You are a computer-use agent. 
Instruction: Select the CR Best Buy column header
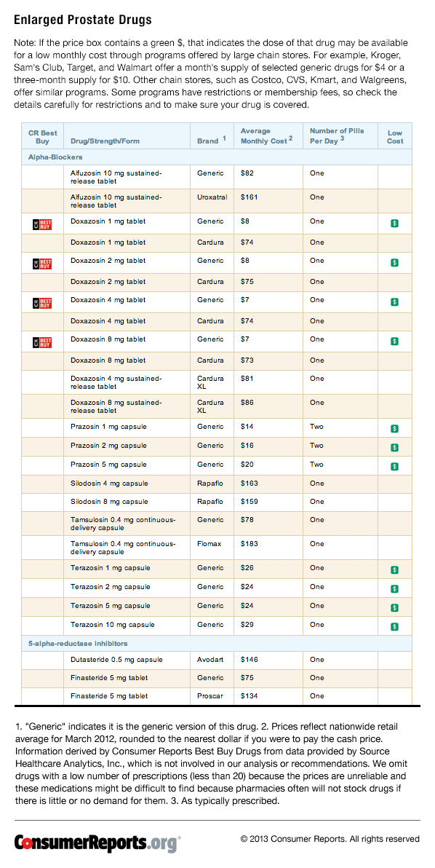(43, 137)
